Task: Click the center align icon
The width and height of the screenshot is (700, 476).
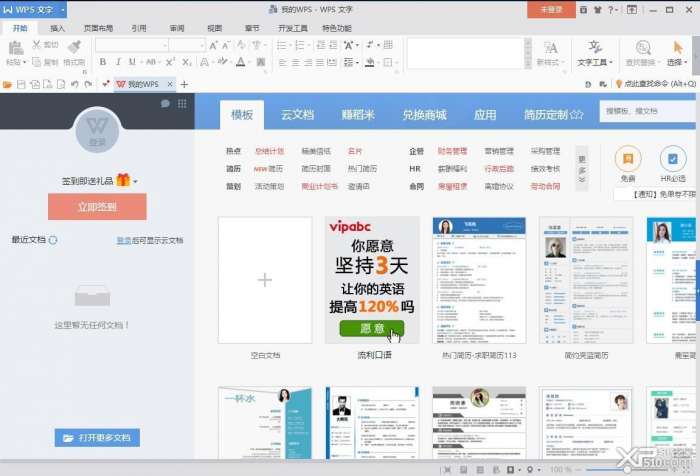Action: (295, 63)
